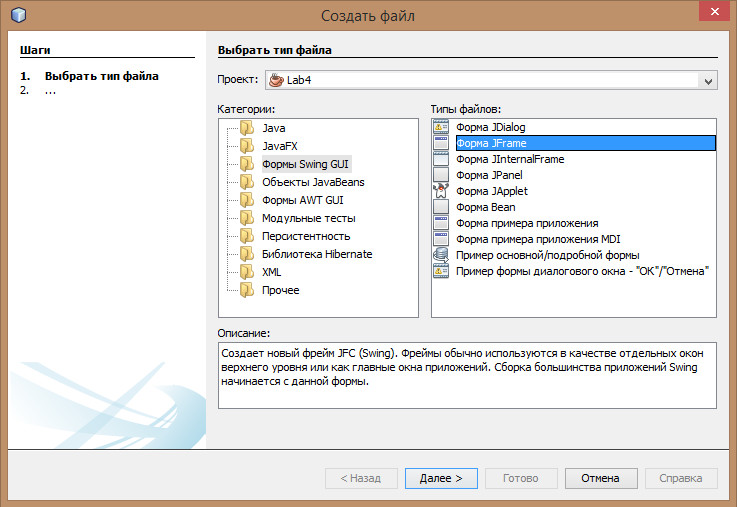Click the database icon of Пример основной/подробной формы
The height and width of the screenshot is (507, 737).
click(x=441, y=255)
